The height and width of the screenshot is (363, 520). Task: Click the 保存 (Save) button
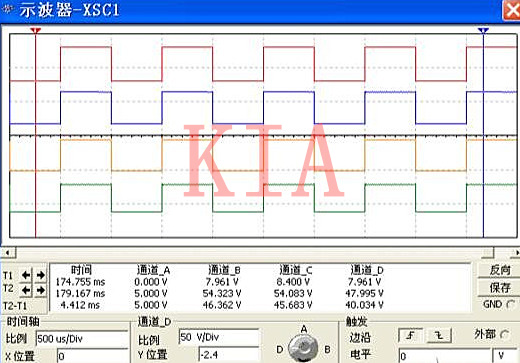coord(500,288)
